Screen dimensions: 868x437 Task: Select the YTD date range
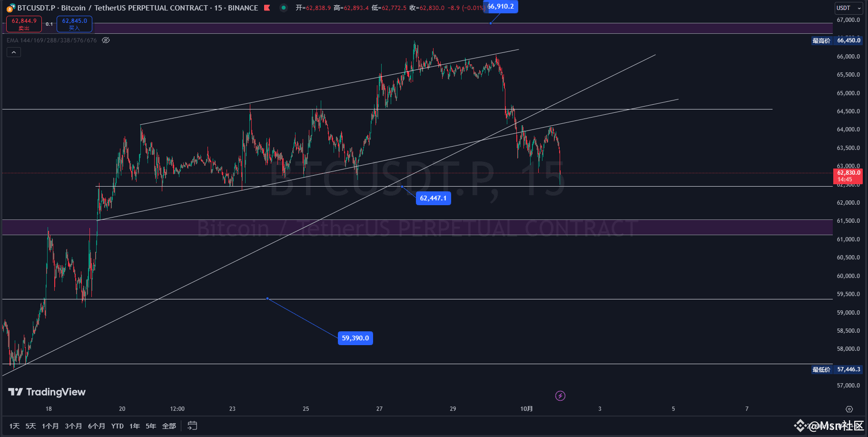[x=117, y=426]
